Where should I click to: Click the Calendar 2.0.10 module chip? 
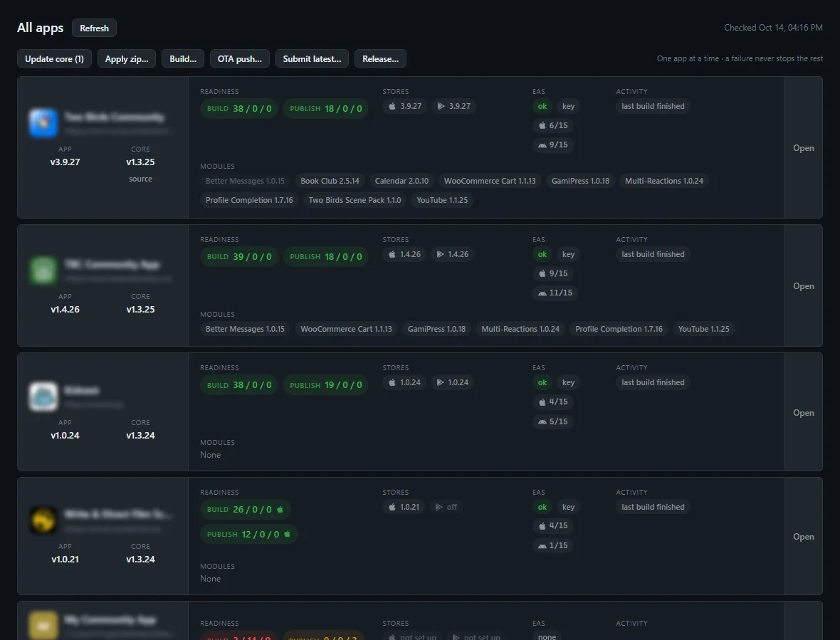pos(401,181)
